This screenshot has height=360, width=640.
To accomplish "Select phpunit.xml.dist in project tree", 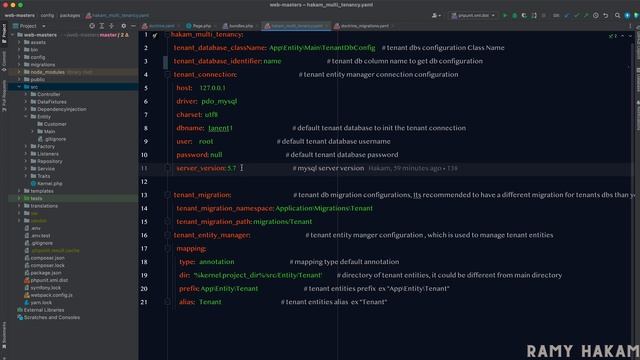I will (46, 280).
